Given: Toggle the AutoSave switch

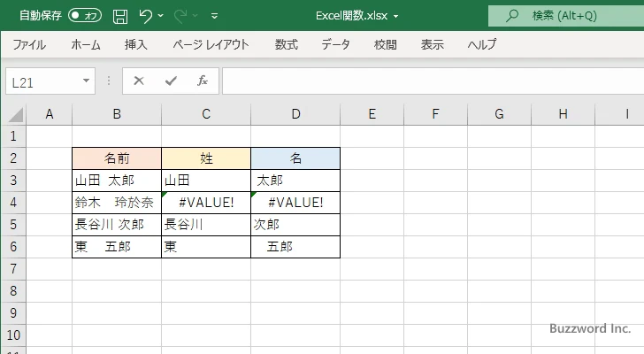Looking at the screenshot, I should [85, 16].
